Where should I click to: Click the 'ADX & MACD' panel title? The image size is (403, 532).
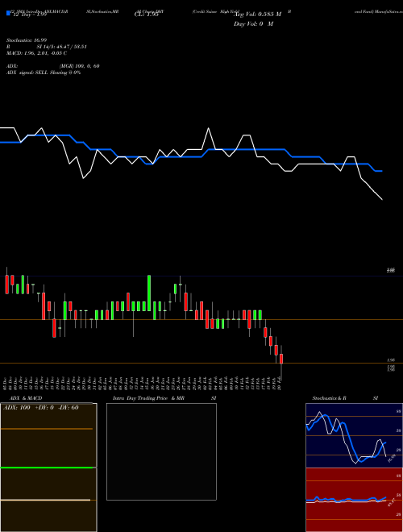pos(26,398)
